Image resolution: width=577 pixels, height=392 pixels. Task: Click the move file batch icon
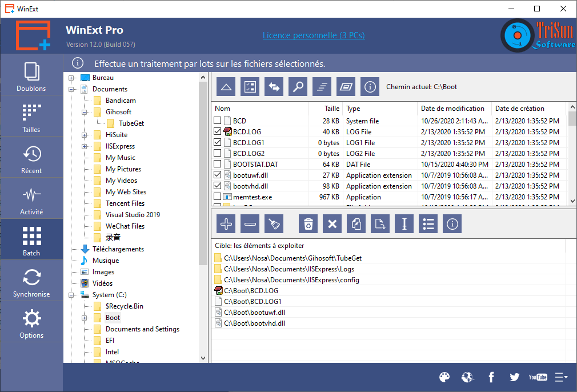click(380, 224)
